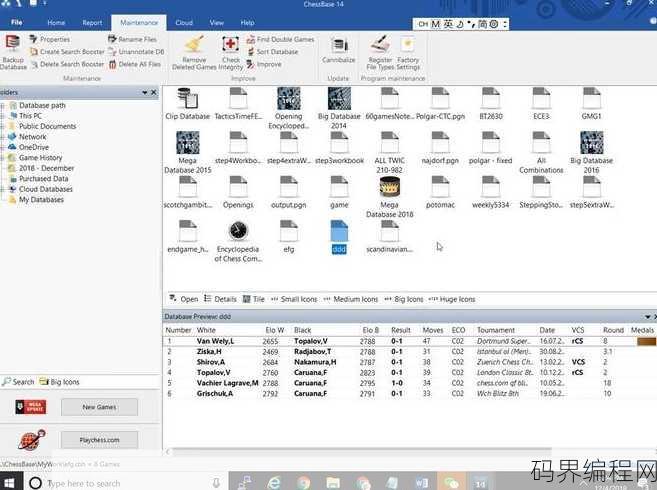Click Remove Deleted Games icon

click(x=194, y=52)
